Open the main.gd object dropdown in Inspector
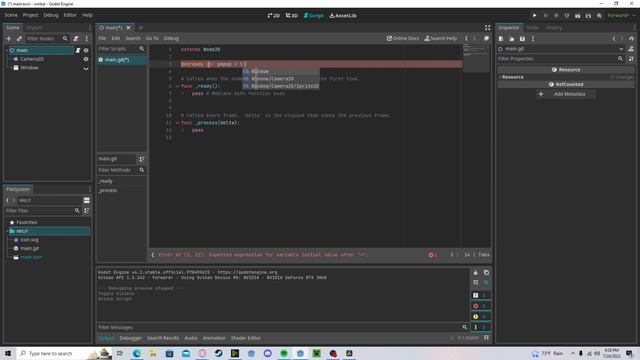This screenshot has height=360, width=640. (x=561, y=49)
